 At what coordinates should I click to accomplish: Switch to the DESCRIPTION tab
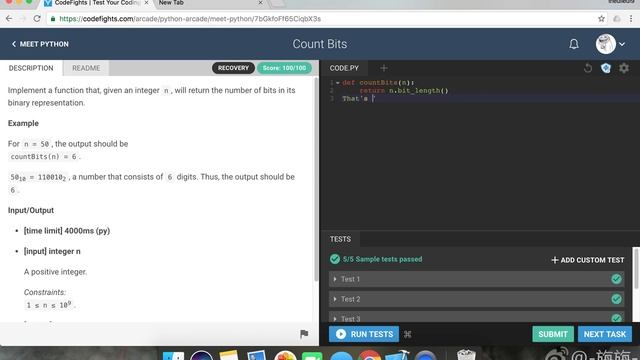[x=31, y=68]
